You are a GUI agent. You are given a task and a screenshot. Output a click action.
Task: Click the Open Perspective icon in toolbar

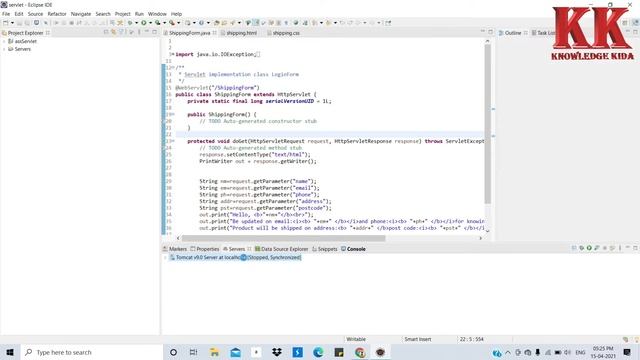click(625, 23)
